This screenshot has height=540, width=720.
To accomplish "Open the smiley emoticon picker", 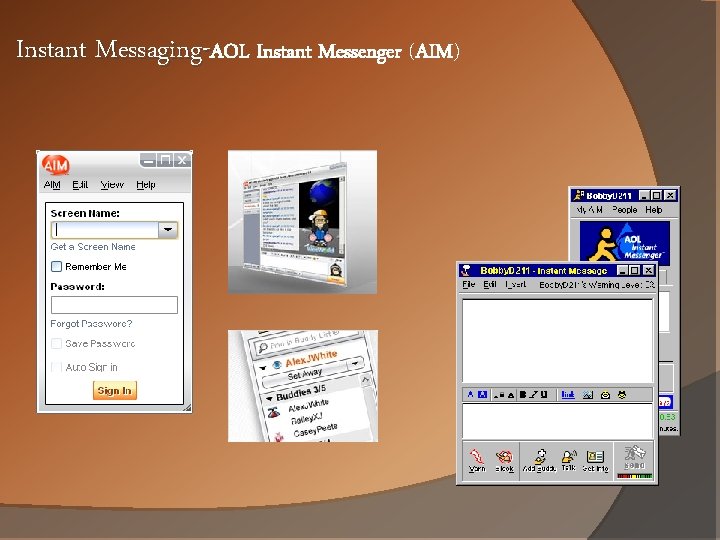I will point(622,395).
